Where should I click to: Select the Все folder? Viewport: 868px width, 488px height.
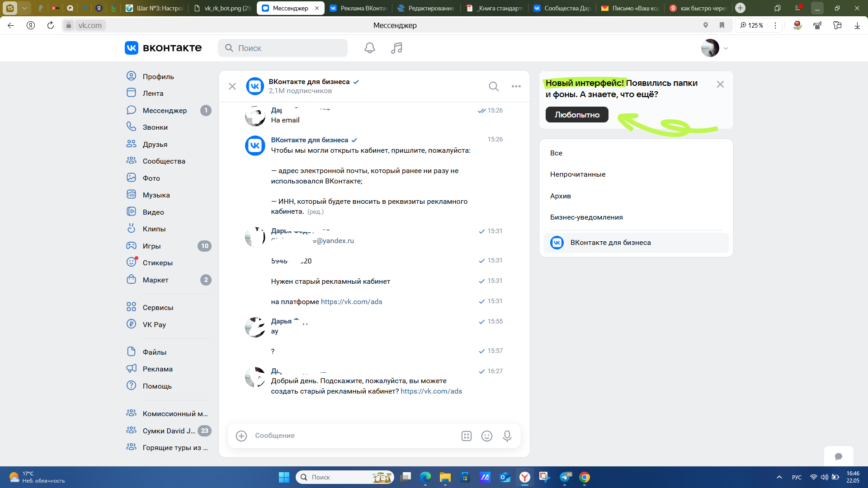point(636,153)
